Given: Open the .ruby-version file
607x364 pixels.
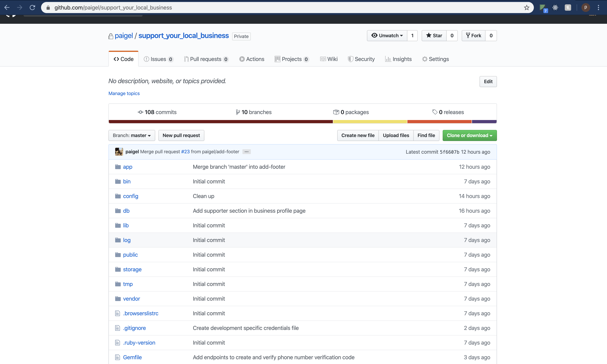Looking at the screenshot, I should pyautogui.click(x=139, y=343).
